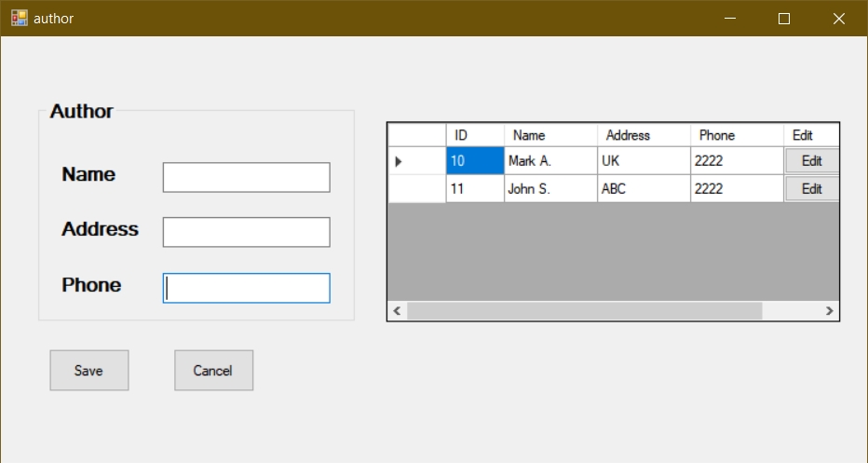Click the author window app icon
Viewport: 868px width, 463px height.
point(19,18)
